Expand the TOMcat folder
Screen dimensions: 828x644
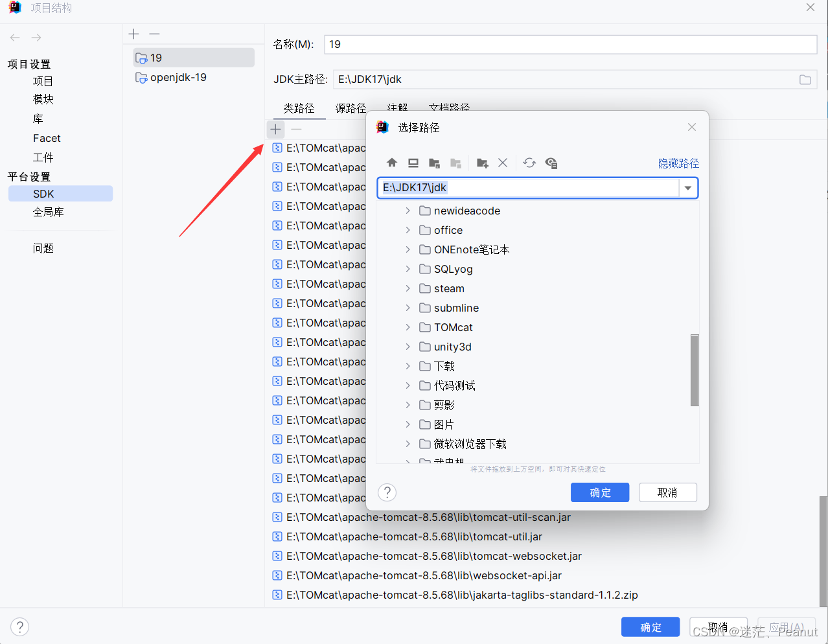pos(408,327)
